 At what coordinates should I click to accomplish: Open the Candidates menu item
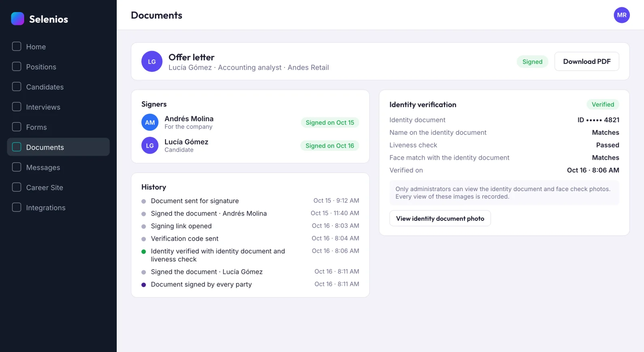pos(58,87)
